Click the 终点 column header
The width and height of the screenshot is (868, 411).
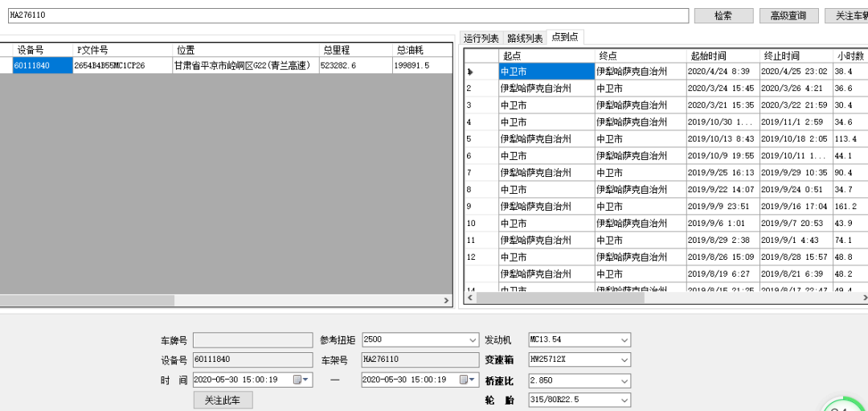coord(641,56)
